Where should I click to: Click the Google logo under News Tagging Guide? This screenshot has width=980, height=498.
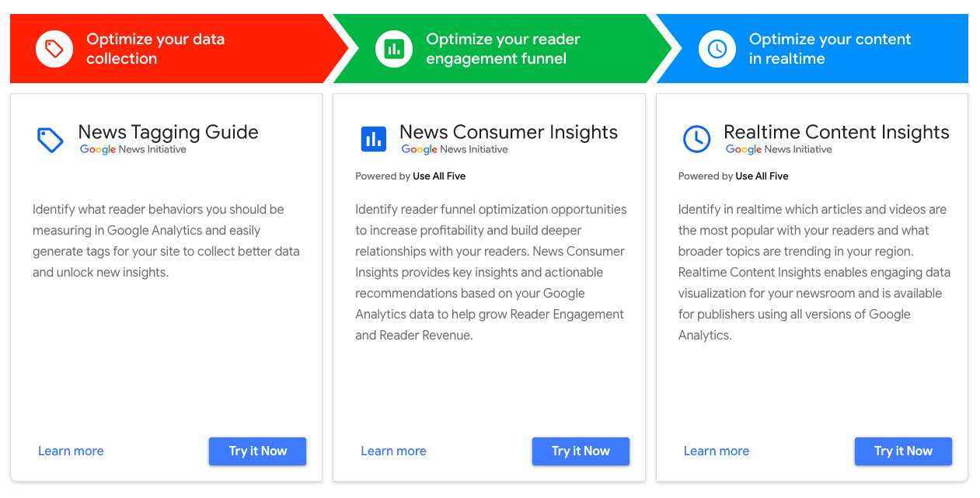point(96,149)
